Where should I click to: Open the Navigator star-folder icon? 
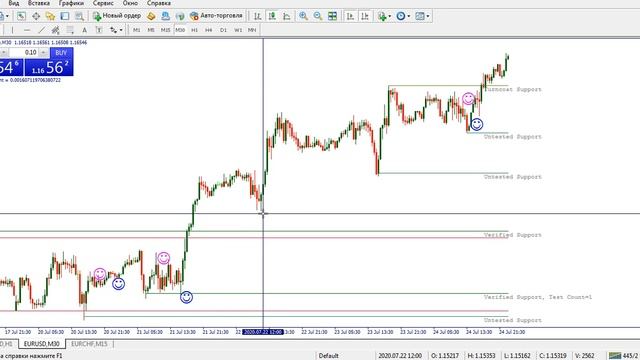click(x=50, y=16)
